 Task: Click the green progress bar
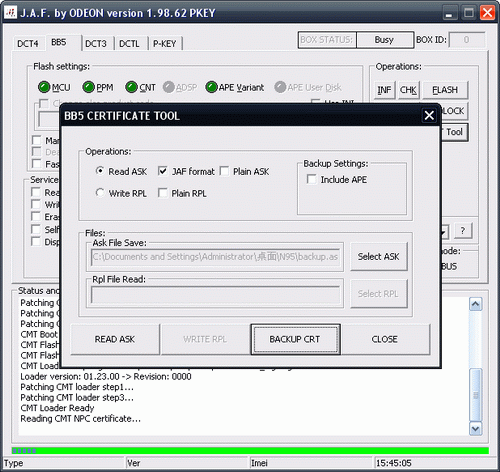coord(250,451)
